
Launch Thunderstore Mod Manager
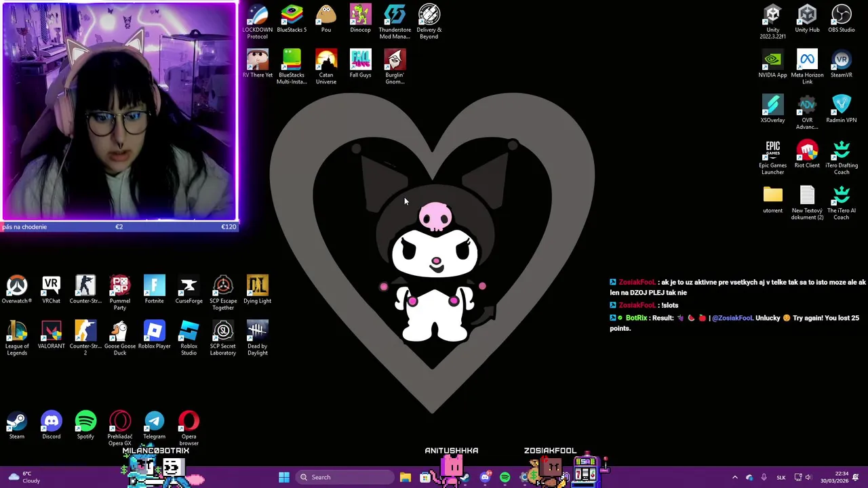coord(395,22)
